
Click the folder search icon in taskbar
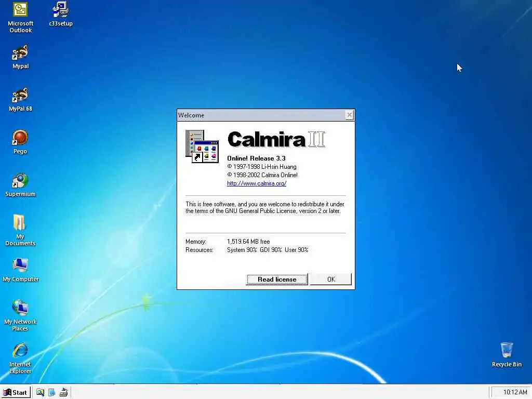[40, 393]
